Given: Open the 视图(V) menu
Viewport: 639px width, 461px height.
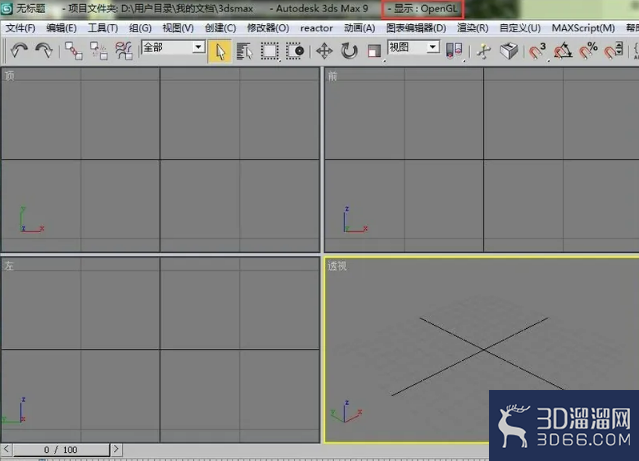Looking at the screenshot, I should click(x=178, y=28).
